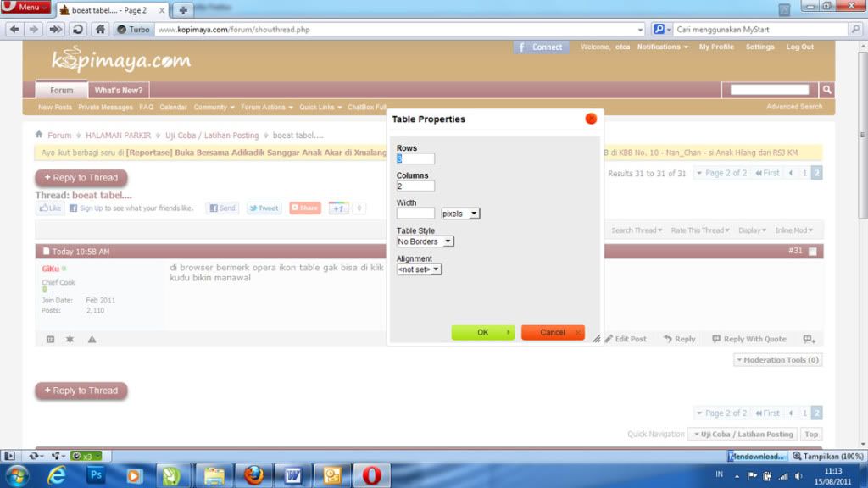
Task: Go to home page via house icon
Action: [x=100, y=29]
